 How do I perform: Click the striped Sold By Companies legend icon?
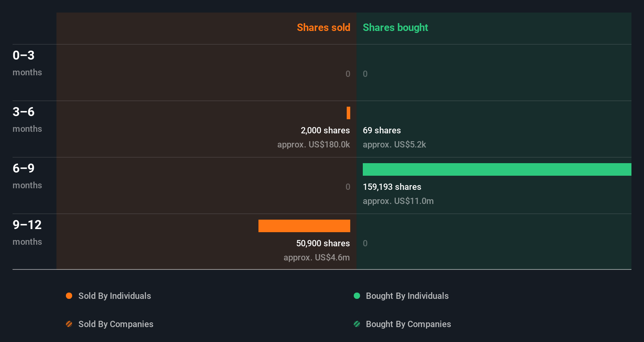(69, 324)
